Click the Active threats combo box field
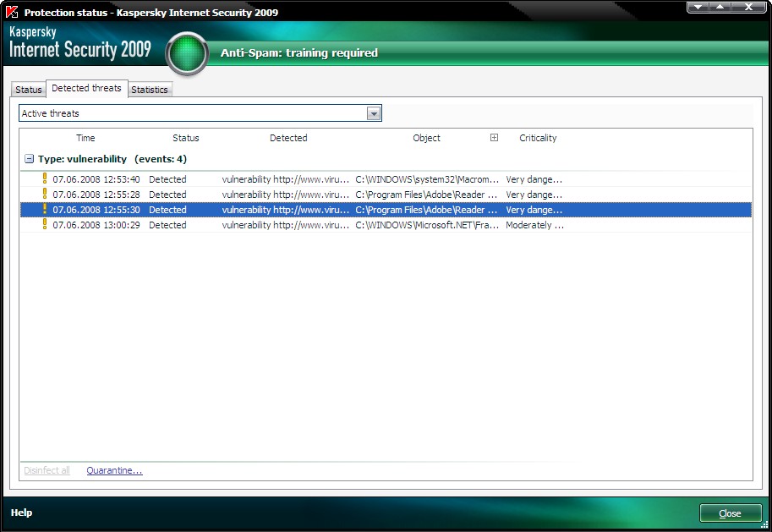The height and width of the screenshot is (532, 772). (x=193, y=113)
